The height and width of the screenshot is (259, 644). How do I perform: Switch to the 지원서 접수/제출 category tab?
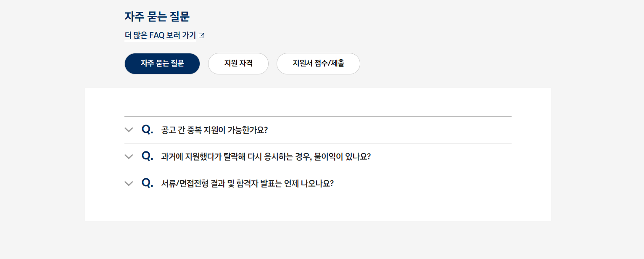pos(318,63)
